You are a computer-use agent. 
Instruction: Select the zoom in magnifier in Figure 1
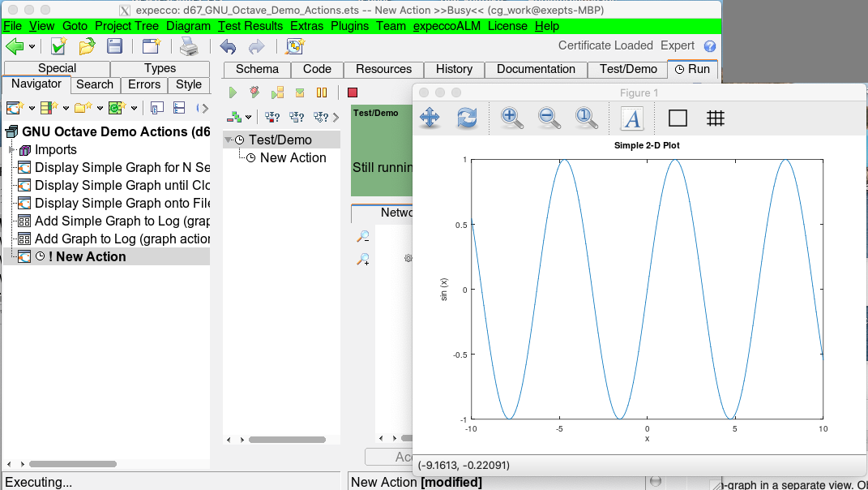[x=511, y=118]
